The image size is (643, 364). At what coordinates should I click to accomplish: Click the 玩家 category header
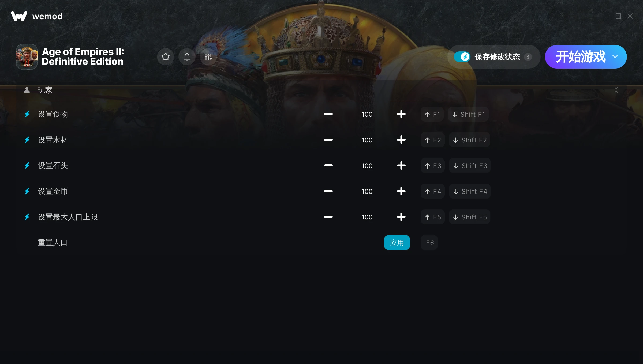coord(45,90)
